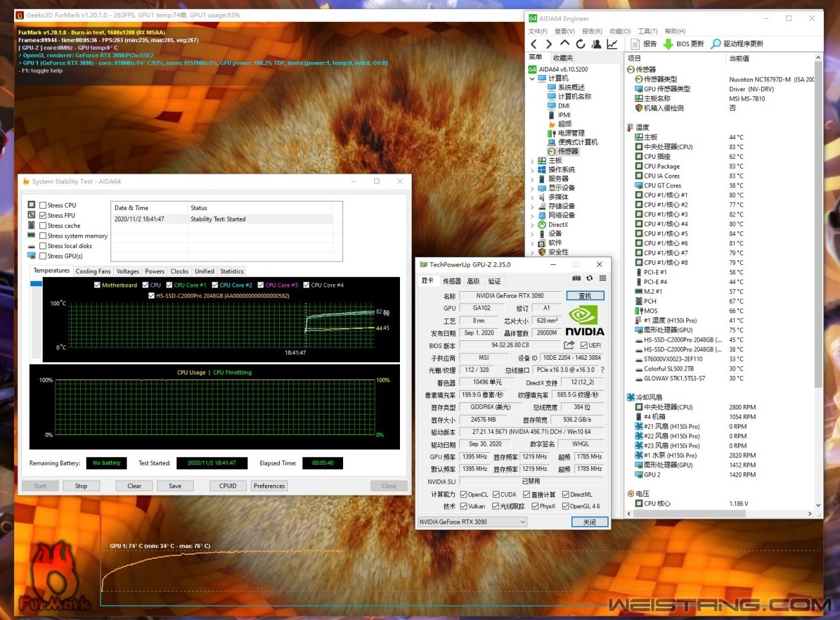Click the PCIe bus interface question mark
Image resolution: width=840 pixels, height=620 pixels.
click(602, 370)
